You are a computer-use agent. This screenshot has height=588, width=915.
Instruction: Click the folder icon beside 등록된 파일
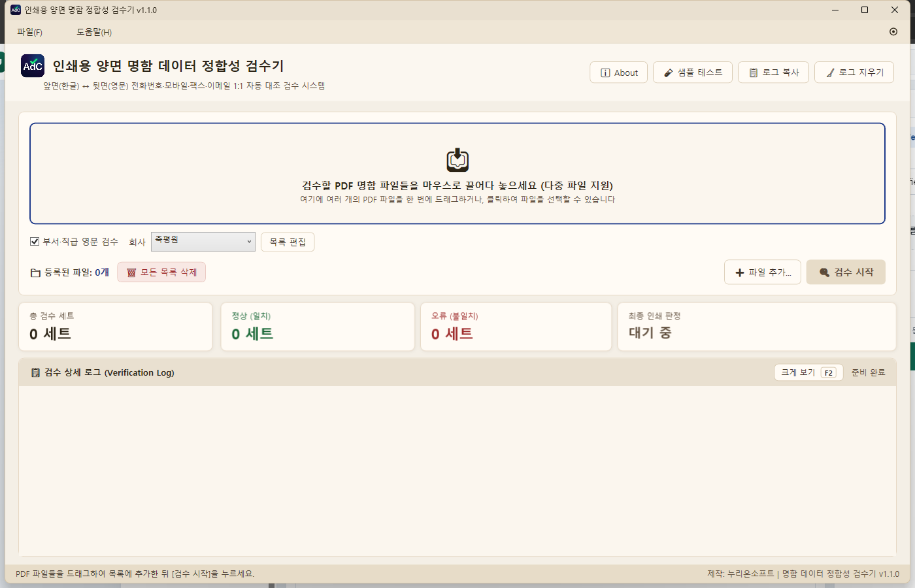35,272
